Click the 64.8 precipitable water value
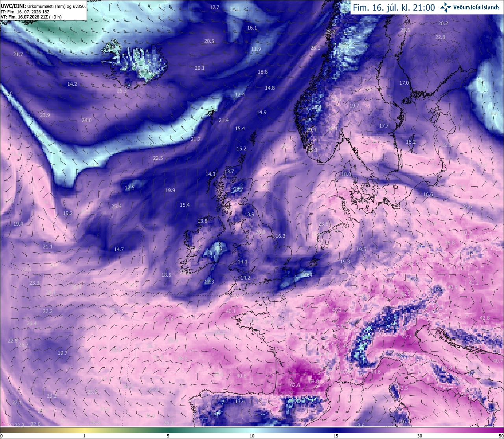The image size is (504, 439). [314, 381]
